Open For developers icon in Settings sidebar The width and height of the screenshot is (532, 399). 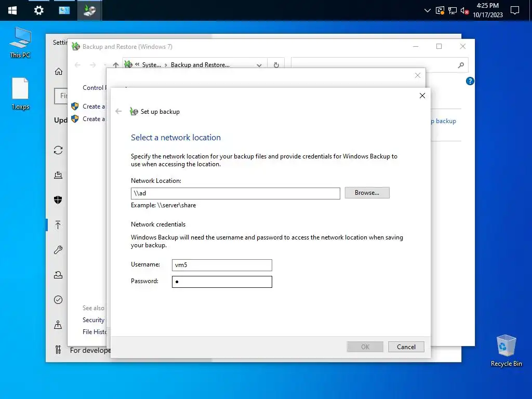tap(58, 350)
